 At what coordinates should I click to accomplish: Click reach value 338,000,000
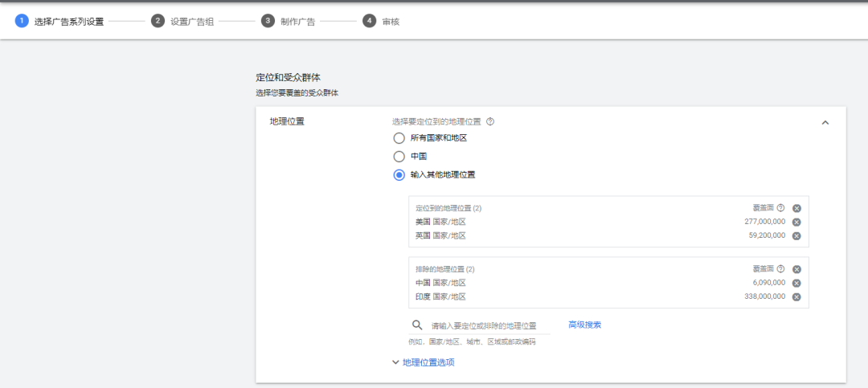coord(764,296)
